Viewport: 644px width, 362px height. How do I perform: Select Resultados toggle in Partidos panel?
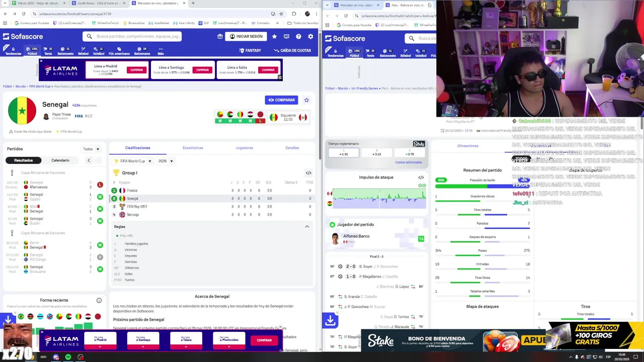point(23,160)
